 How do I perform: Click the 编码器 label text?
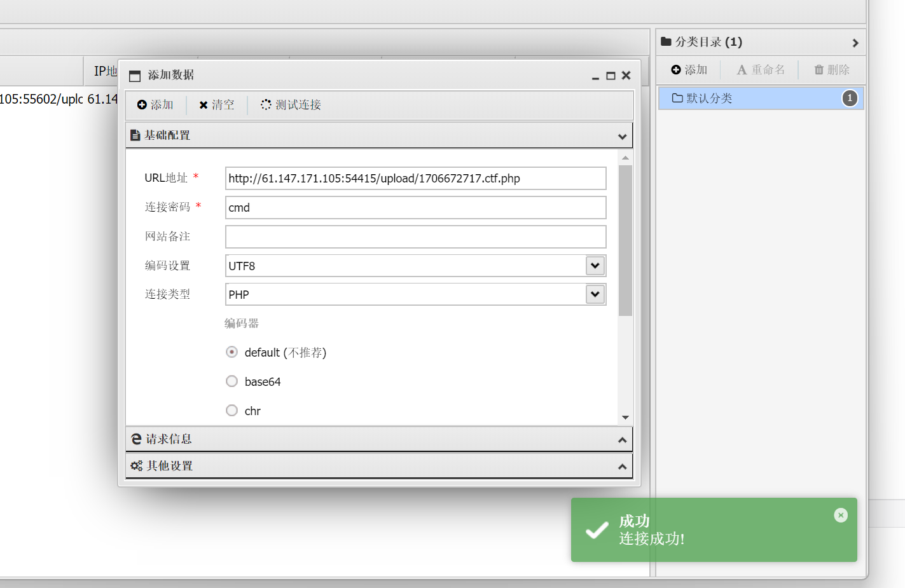[x=242, y=324]
